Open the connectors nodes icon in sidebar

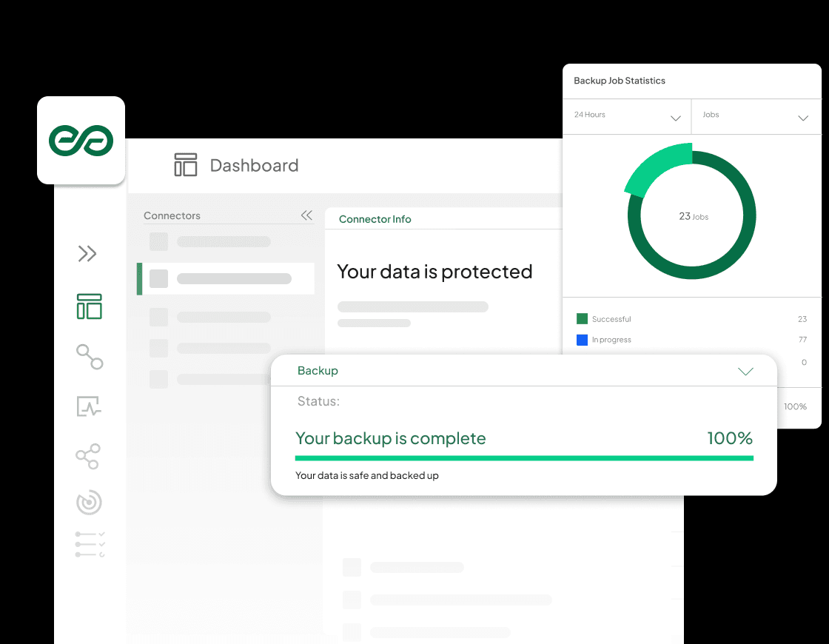pyautogui.click(x=90, y=356)
